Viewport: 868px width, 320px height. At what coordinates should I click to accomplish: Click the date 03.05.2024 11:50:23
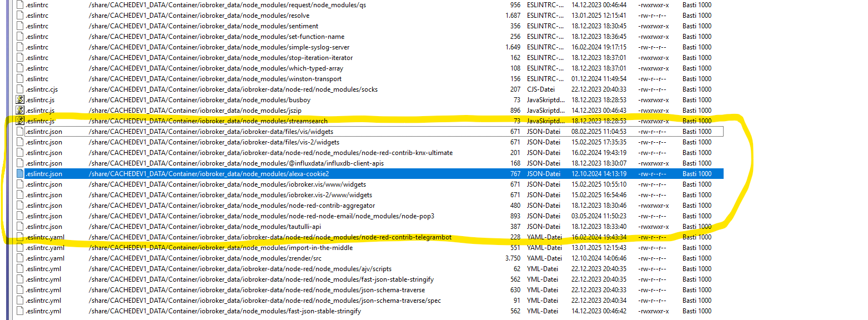click(x=599, y=216)
